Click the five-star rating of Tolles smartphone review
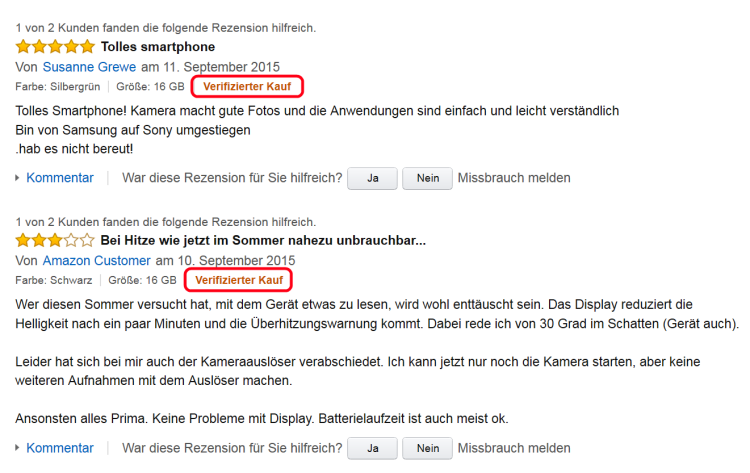Screen dimensions: 750x473 coord(55,47)
